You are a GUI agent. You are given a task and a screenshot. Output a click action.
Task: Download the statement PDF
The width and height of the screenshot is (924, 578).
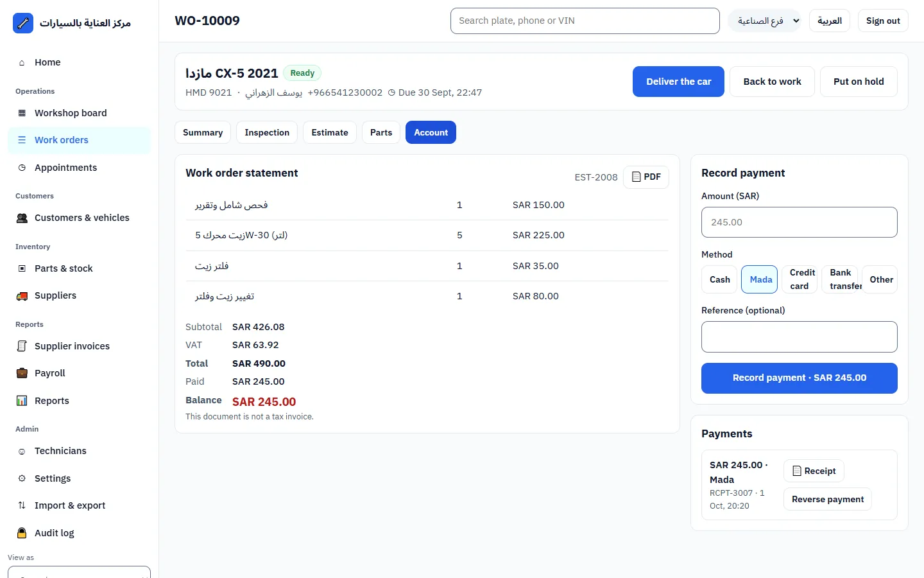coord(646,177)
